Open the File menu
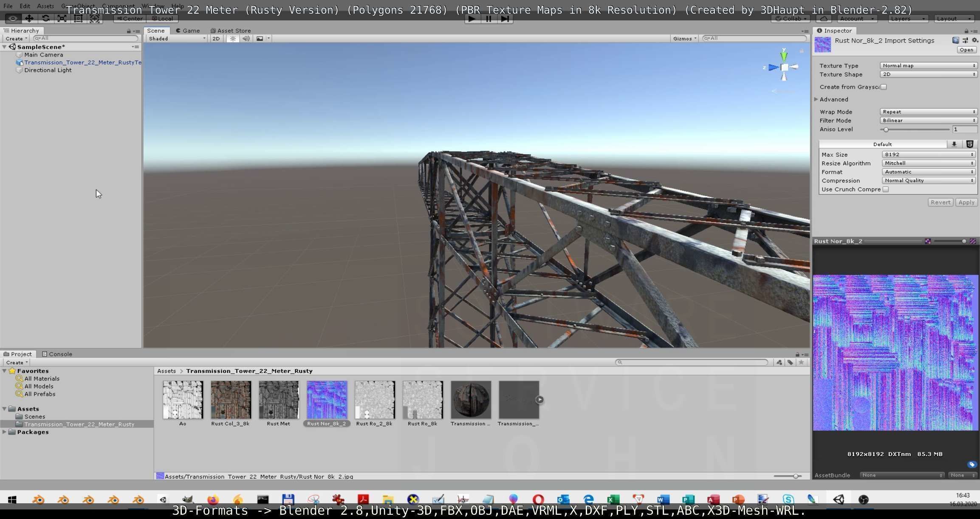980x519 pixels. pos(8,6)
